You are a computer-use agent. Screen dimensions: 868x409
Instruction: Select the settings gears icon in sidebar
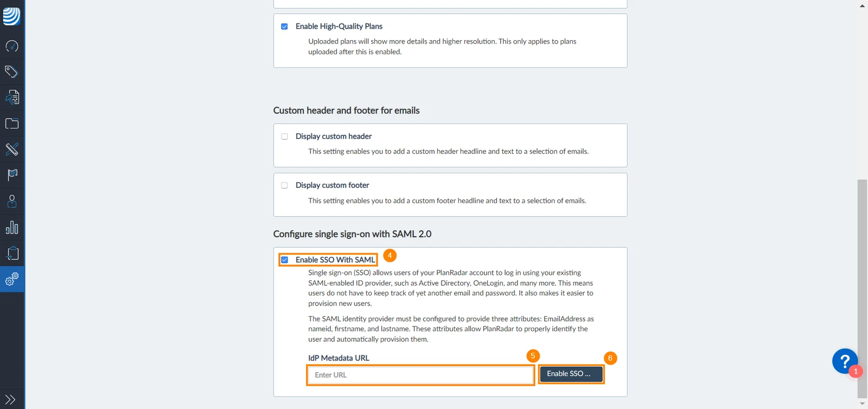[12, 279]
